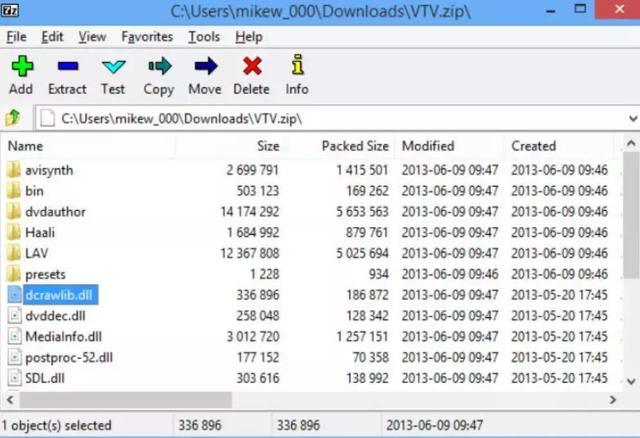Click size value 3 012 720
The image size is (640, 438).
click(x=253, y=336)
